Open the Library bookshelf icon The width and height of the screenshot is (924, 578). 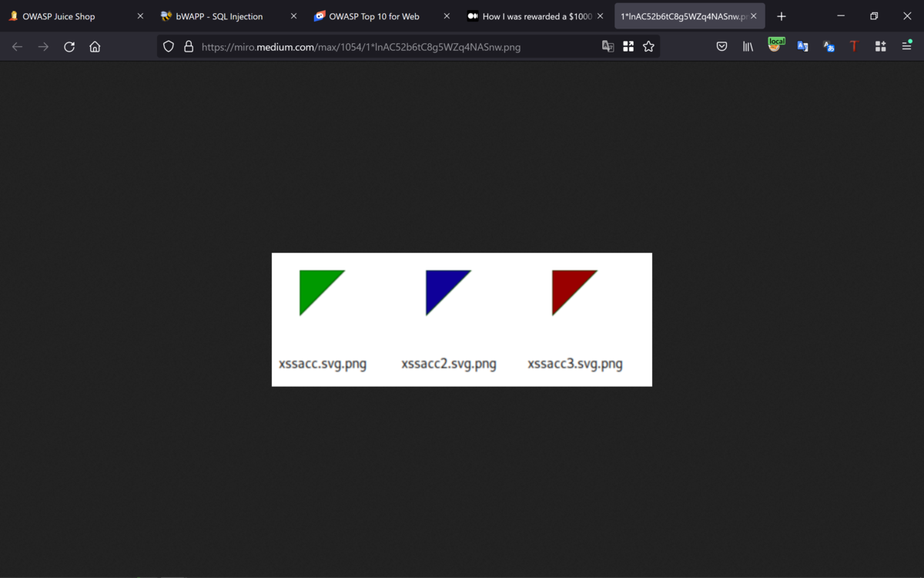(x=748, y=47)
